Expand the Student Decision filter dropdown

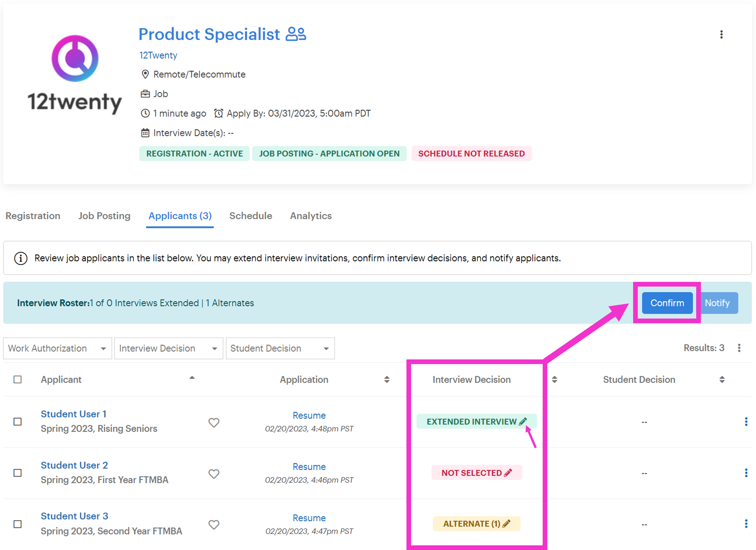point(280,349)
